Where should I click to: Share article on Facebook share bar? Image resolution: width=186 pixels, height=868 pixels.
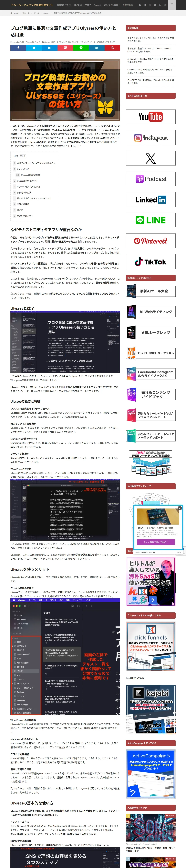[x=18, y=48]
